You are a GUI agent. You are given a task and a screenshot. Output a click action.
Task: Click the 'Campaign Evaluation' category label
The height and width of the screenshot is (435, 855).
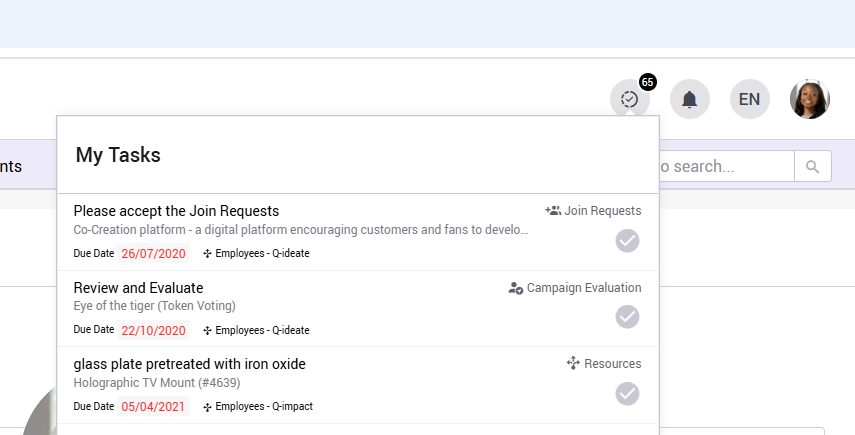pos(584,288)
